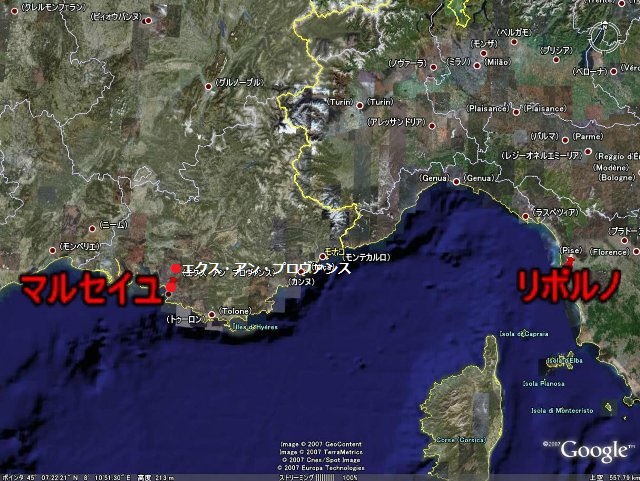Click the red Aix-en-Provence marker dot
Viewport: 640px width, 481px height.
pyautogui.click(x=176, y=269)
